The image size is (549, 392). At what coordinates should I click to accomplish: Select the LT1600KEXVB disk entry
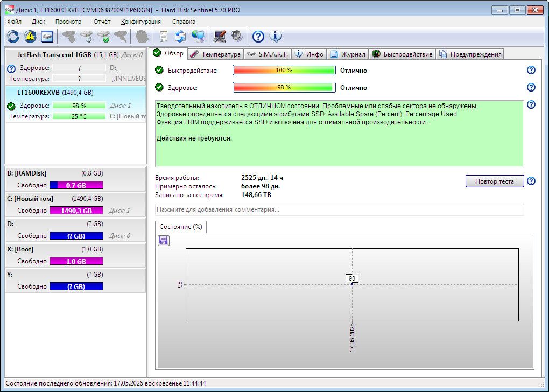76,104
